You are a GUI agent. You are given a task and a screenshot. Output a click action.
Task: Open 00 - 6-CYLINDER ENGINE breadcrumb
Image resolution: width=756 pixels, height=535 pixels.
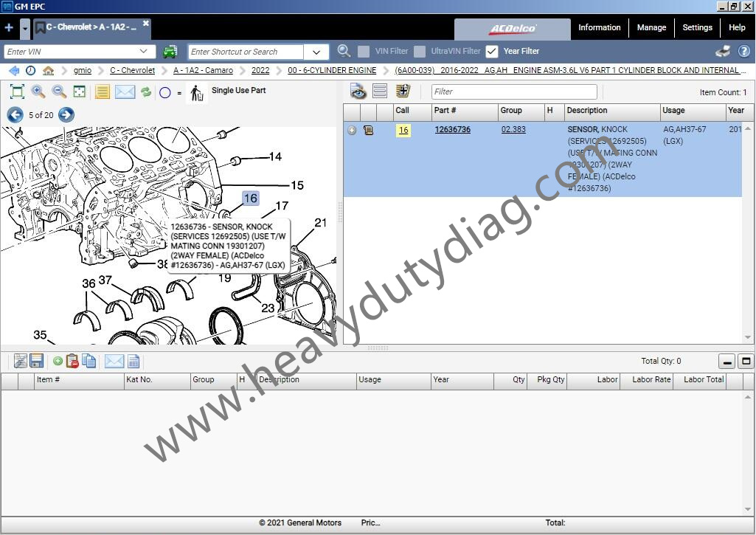pos(332,70)
